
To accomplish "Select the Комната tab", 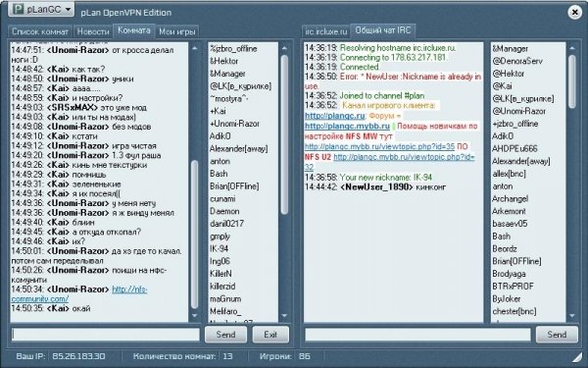I will point(134,30).
